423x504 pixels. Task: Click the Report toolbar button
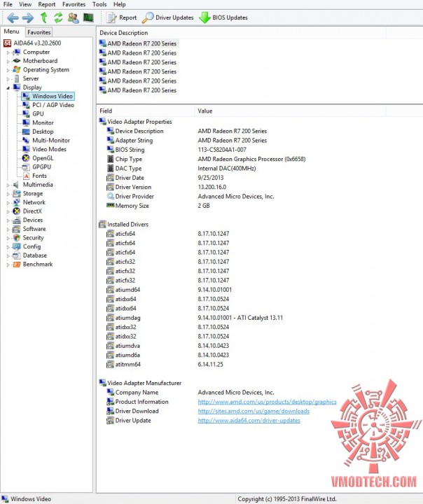tap(122, 17)
